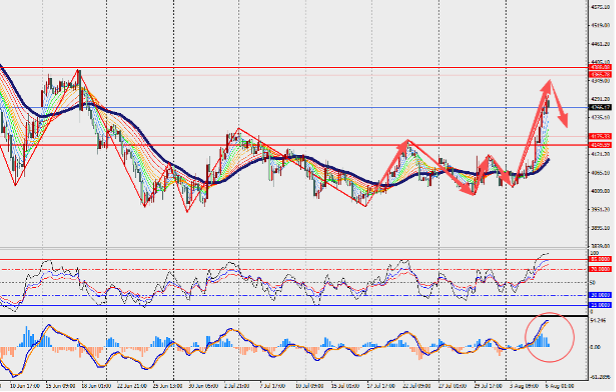Viewport: 616px width, 392px height.
Task: Click the 10 Jun 17:00 time label
Action: (25, 386)
